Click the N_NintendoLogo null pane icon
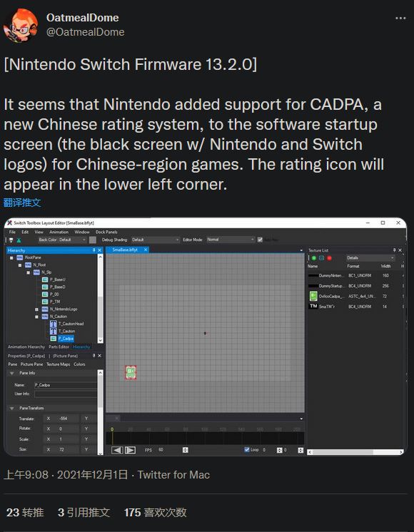 click(45, 309)
